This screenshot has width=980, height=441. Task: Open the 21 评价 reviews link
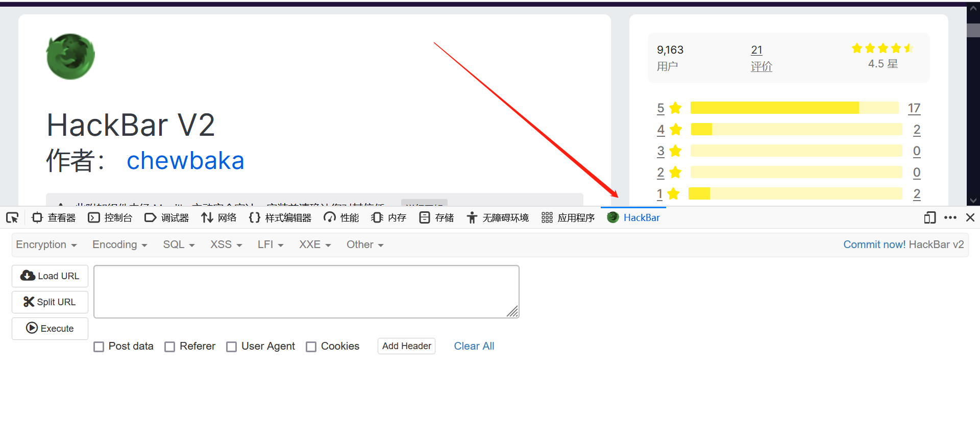(761, 58)
